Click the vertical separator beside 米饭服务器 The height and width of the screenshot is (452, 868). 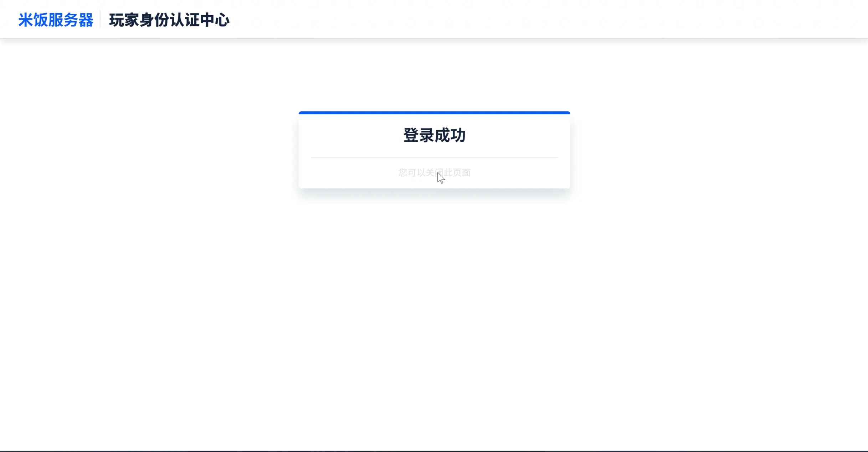pos(100,19)
